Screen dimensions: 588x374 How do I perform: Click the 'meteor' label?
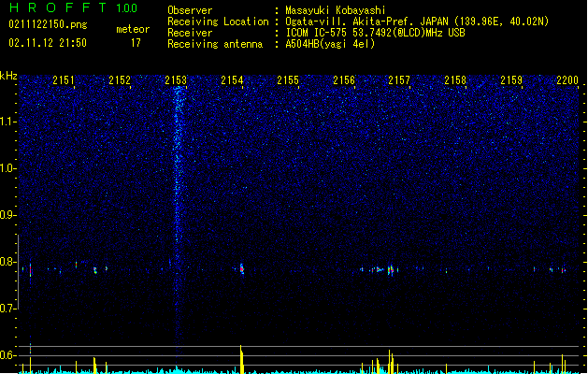133,29
